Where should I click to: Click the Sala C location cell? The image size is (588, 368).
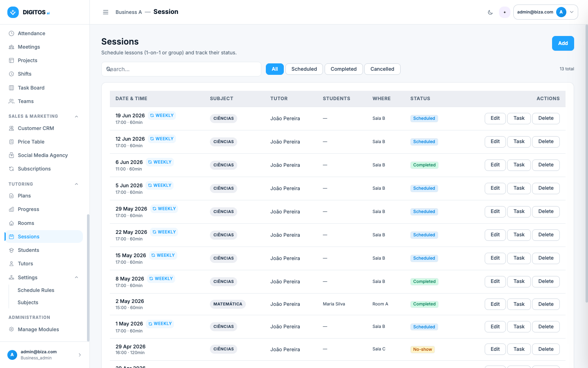[x=379, y=349]
